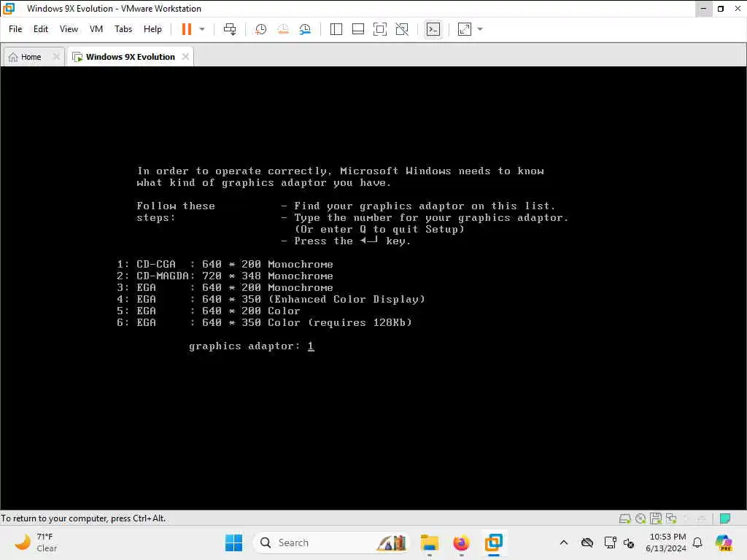Click option 5: EGA 640 * 200 Color
Image resolution: width=747 pixels, height=560 pixels.
point(209,311)
